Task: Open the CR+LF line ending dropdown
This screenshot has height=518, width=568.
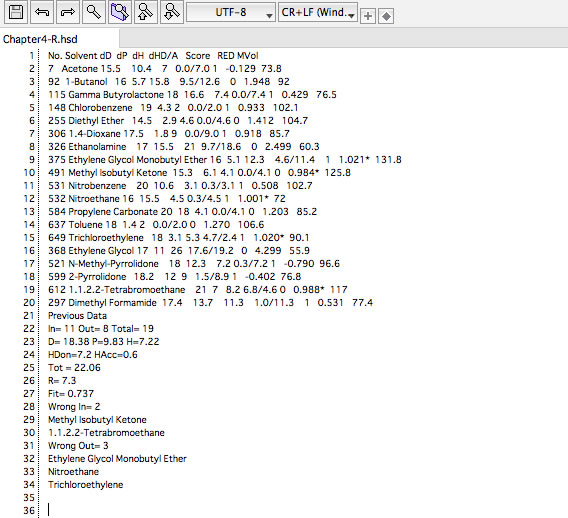Action: coord(318,13)
